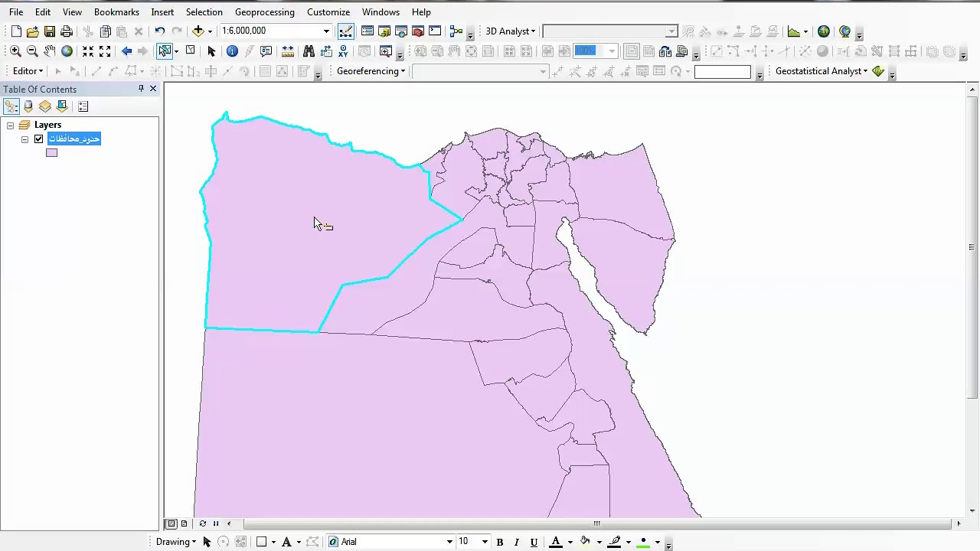Save the map with the floppy disk icon
Screen dimensions: 980x551
coord(49,31)
